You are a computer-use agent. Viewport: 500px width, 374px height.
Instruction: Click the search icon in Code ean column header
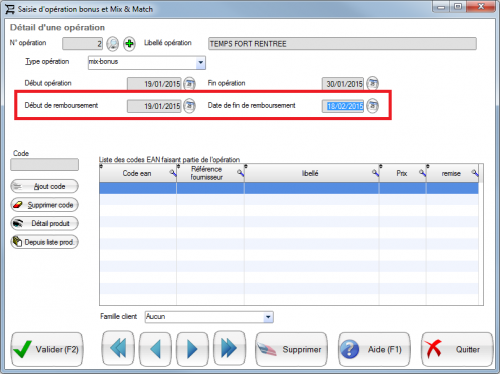pos(173,173)
